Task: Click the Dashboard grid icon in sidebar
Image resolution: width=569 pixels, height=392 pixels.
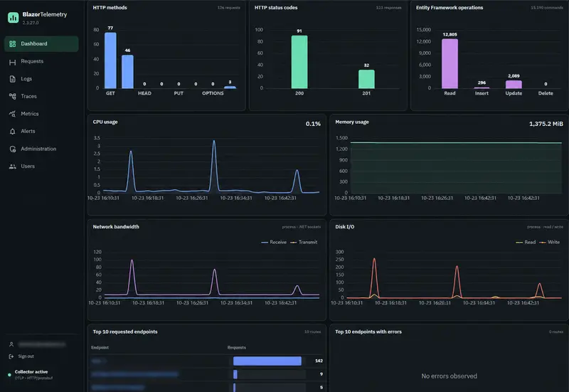Action: click(12, 44)
